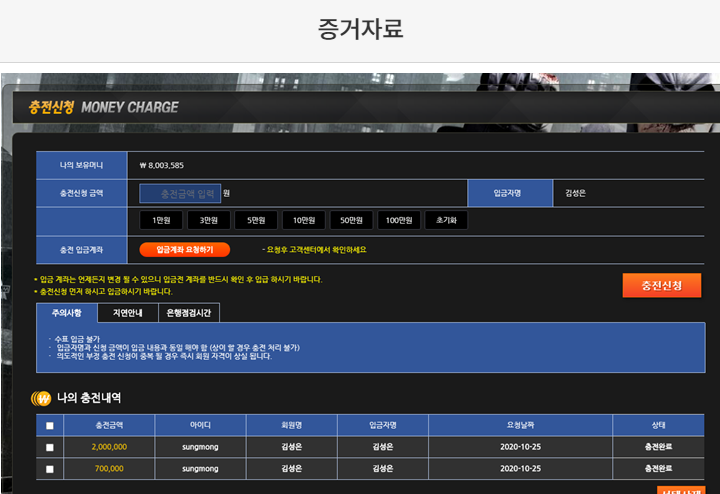The image size is (720, 494).
Task: Select the checkbox for the 700,000 row
Action: click(51, 468)
